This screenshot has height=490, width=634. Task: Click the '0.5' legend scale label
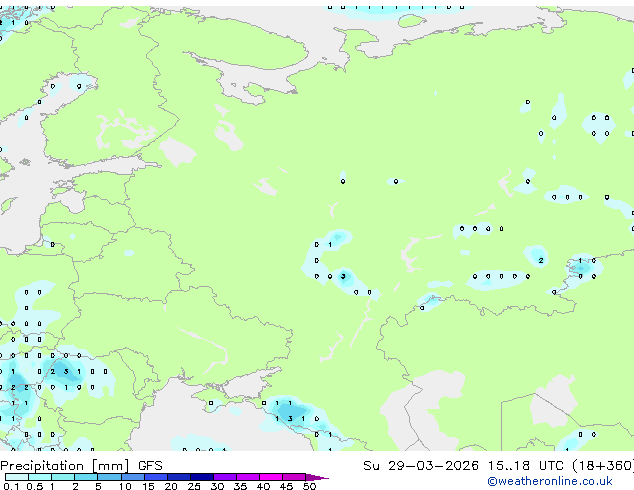(x=34, y=486)
